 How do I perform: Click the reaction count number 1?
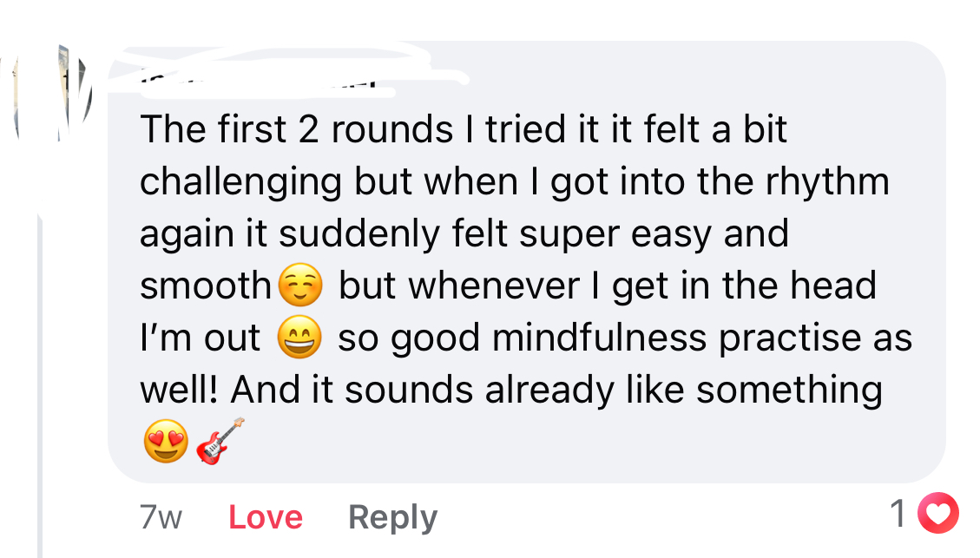click(900, 514)
